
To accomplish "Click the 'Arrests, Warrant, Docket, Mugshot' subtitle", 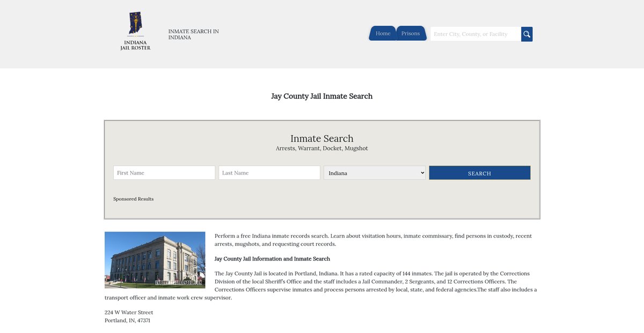I will tap(321, 148).
